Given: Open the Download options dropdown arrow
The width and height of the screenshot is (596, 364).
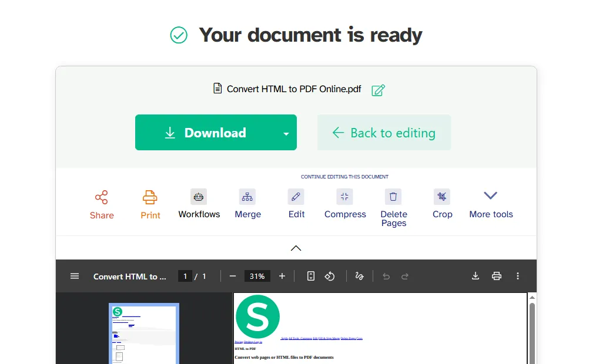Looking at the screenshot, I should [286, 133].
